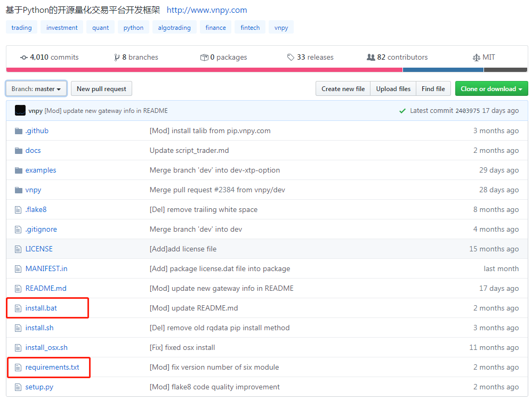
Task: Click the file icon beside install.bat
Action: pos(18,308)
